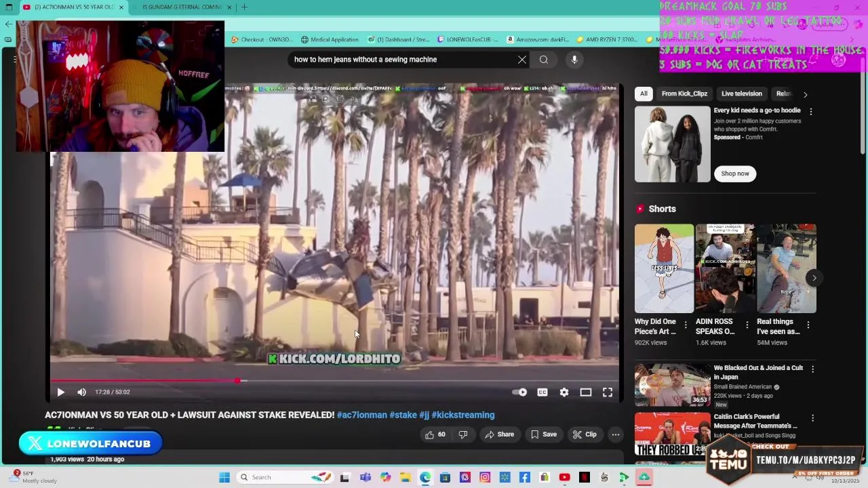This screenshot has height=488, width=868.
Task: Open a new browser tab
Action: pos(244,7)
